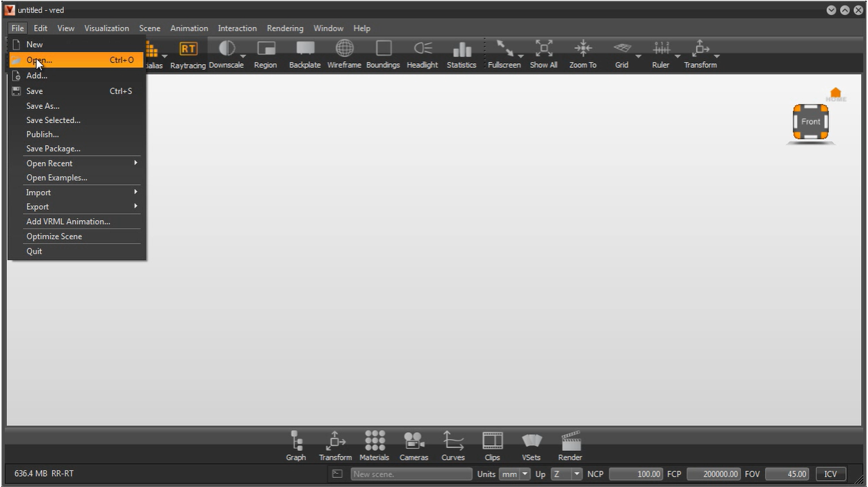Click the Region render icon
The height and width of the screenshot is (487, 868).
pyautogui.click(x=265, y=49)
